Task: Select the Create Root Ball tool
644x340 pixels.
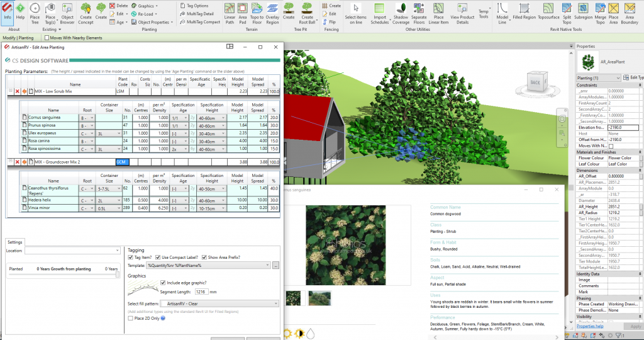Action: [x=307, y=13]
